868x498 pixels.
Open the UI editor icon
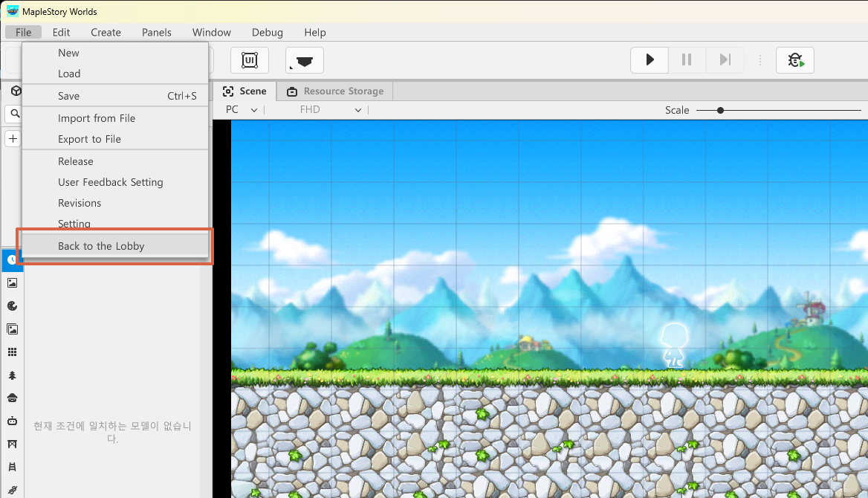pos(250,59)
